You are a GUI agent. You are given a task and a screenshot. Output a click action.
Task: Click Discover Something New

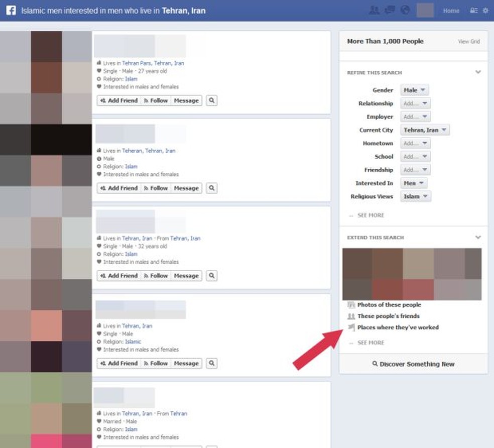(x=413, y=364)
